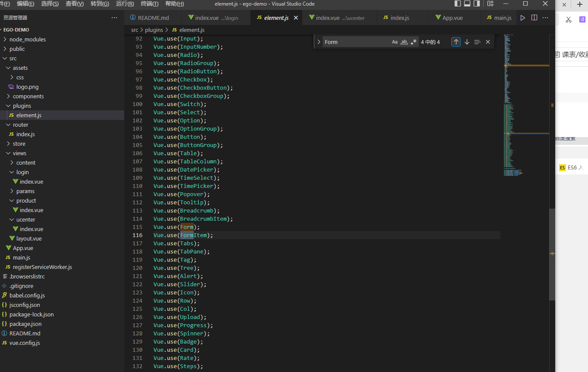Image resolution: width=588 pixels, height=372 pixels.
Task: Select element.js in explorer tree
Action: tap(62, 115)
